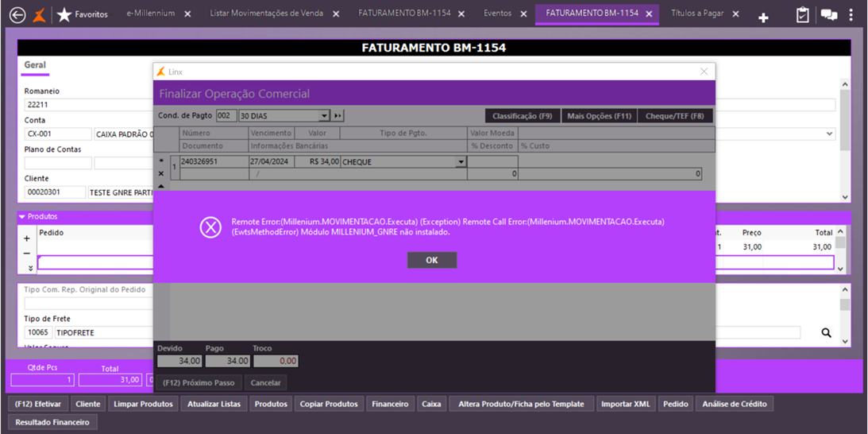Viewport: 868px width, 434px height.
Task: Switch to Listar Movimentações de Venda tab
Action: click(x=267, y=14)
